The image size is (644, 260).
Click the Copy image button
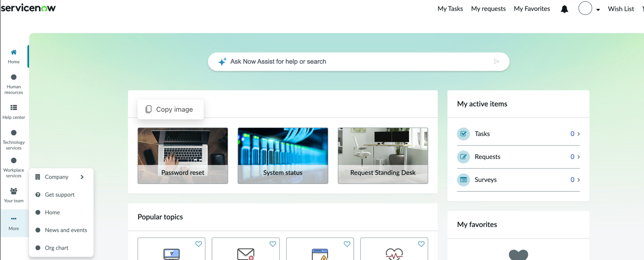click(170, 109)
